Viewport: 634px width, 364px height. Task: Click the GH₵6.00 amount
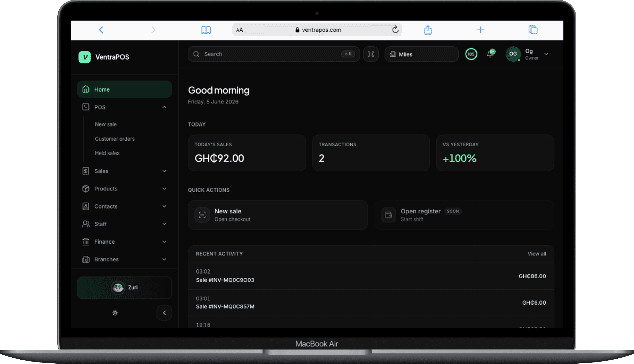click(x=534, y=303)
